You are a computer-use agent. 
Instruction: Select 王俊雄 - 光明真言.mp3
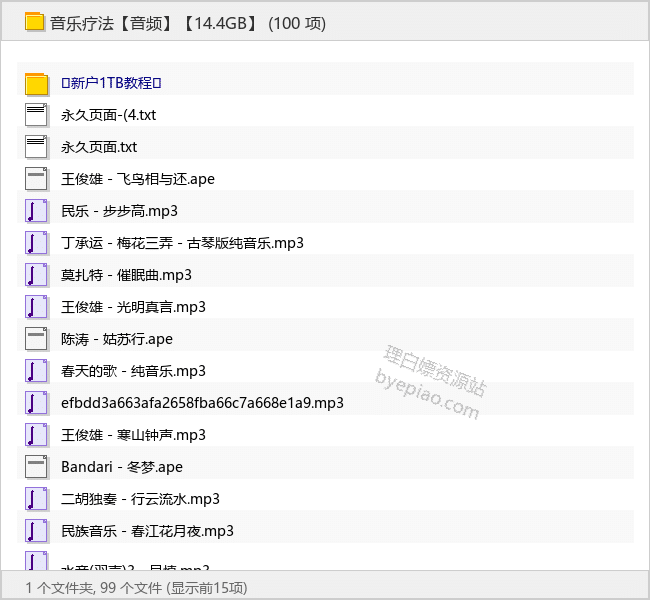pyautogui.click(x=133, y=307)
